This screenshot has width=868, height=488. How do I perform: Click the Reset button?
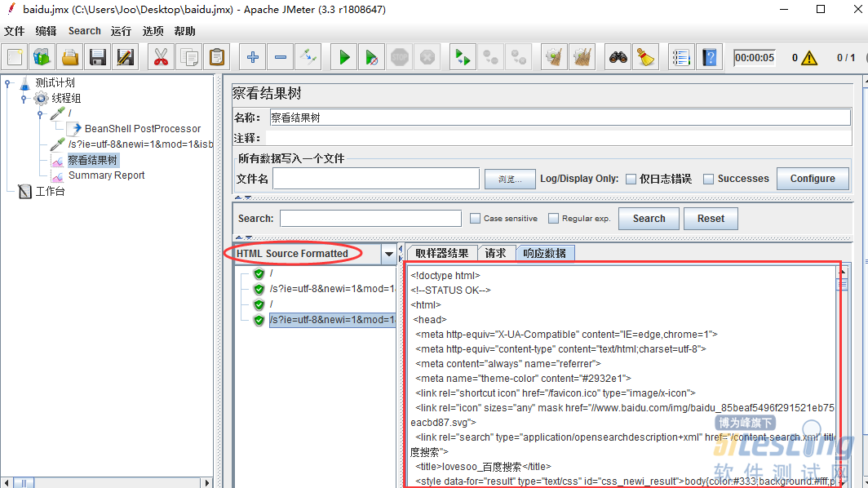tap(711, 218)
